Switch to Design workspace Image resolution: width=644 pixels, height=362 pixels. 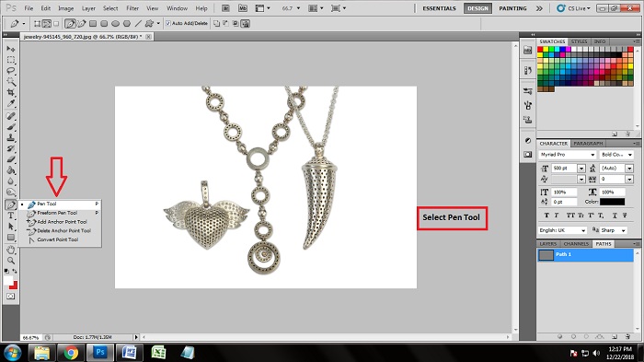[x=477, y=8]
